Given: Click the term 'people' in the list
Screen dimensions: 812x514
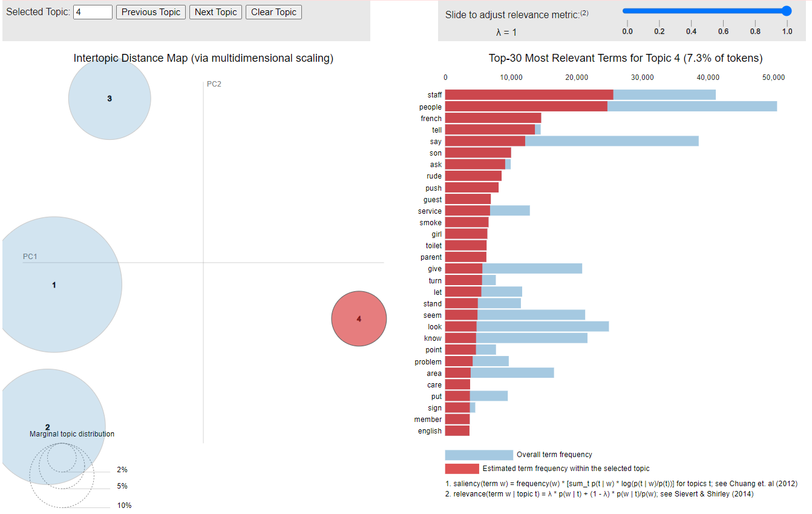Looking at the screenshot, I should click(431, 107).
